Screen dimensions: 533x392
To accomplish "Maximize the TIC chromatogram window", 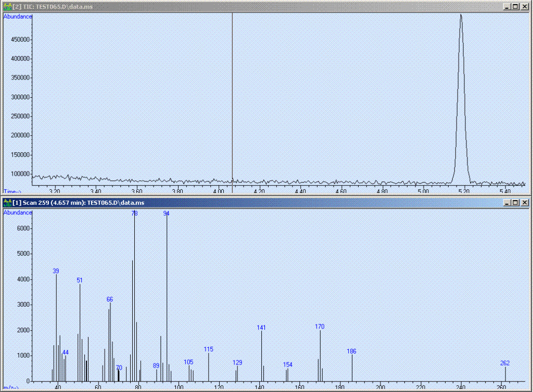I will [515, 6].
